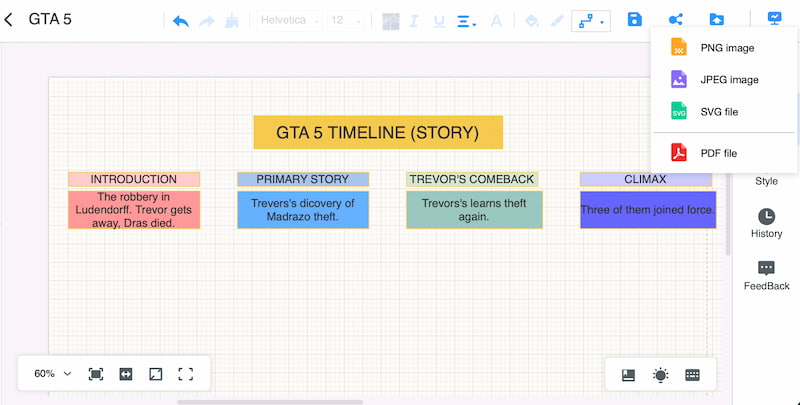800x405 pixels.
Task: Click the Redo arrow icon
Action: [x=207, y=21]
